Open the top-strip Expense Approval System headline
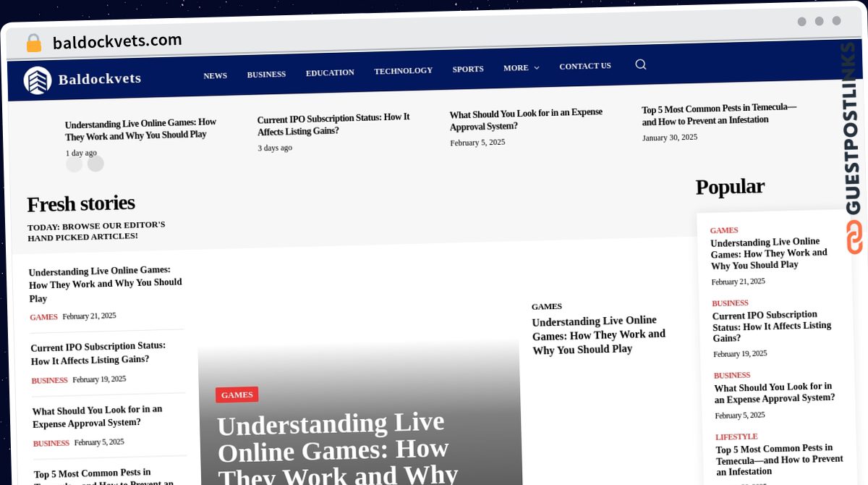This screenshot has width=868, height=485. pyautogui.click(x=526, y=119)
